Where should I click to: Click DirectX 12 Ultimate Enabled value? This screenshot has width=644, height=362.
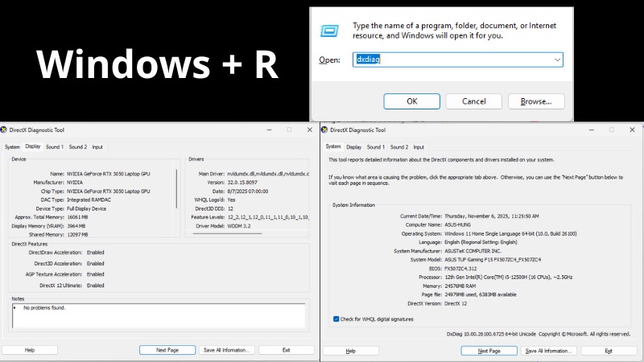[95, 286]
